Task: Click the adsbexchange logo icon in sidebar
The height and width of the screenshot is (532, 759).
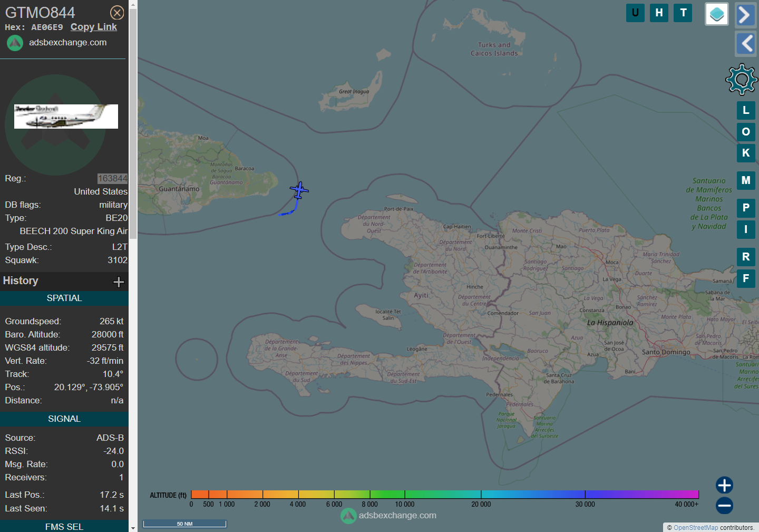Action: pos(15,43)
